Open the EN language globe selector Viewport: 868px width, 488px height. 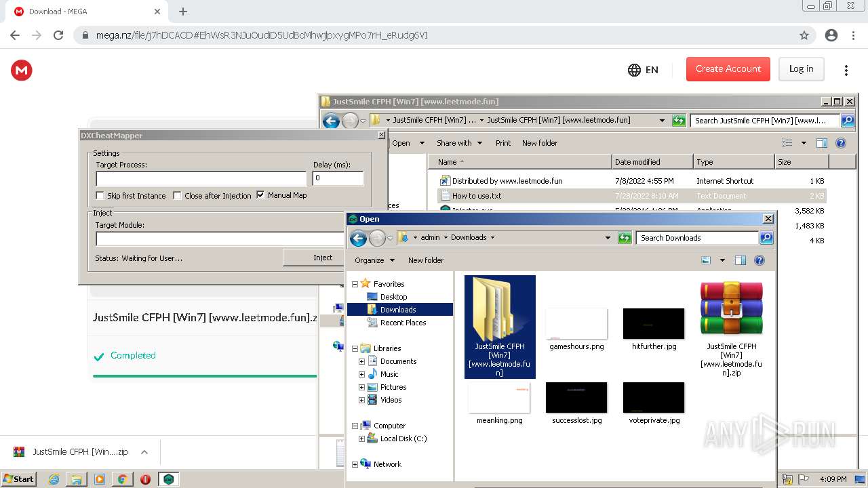[643, 70]
